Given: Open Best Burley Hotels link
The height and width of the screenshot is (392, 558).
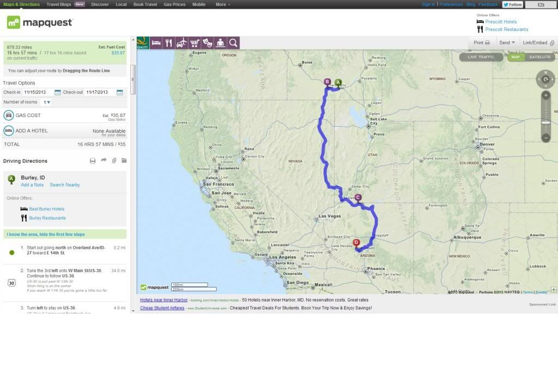Looking at the screenshot, I should [x=47, y=209].
